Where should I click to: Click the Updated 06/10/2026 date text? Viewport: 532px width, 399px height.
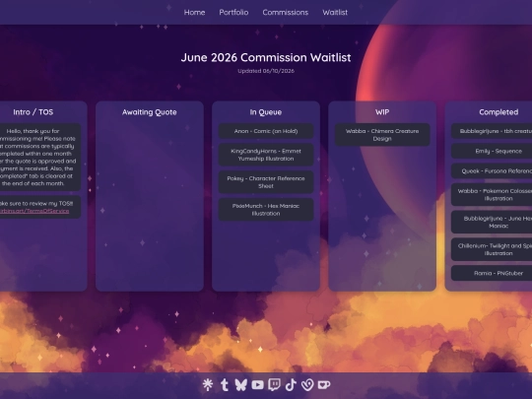[266, 71]
